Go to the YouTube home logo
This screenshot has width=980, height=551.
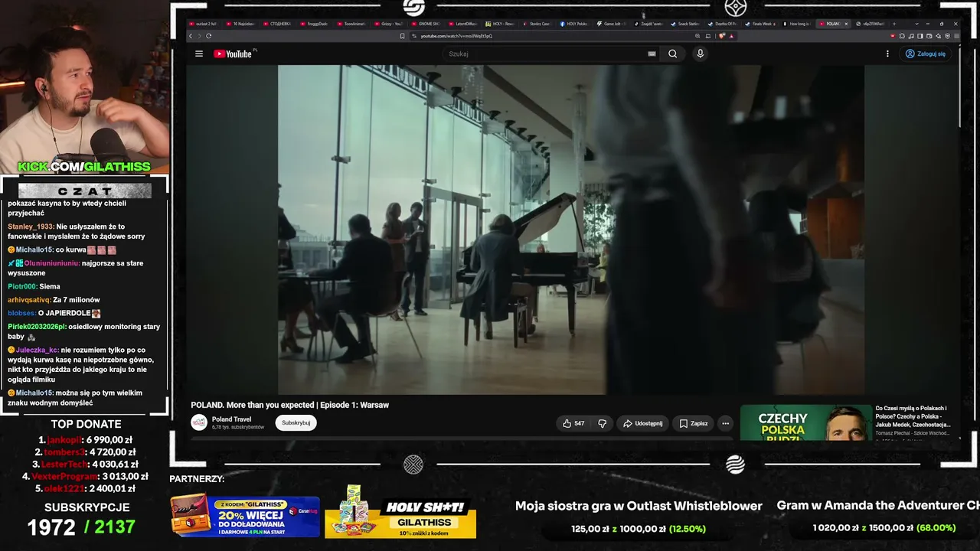point(233,54)
